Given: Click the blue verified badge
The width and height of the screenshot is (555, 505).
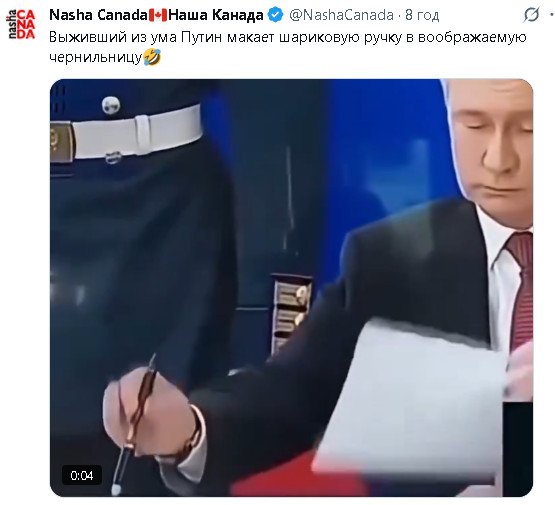Looking at the screenshot, I should 275,15.
